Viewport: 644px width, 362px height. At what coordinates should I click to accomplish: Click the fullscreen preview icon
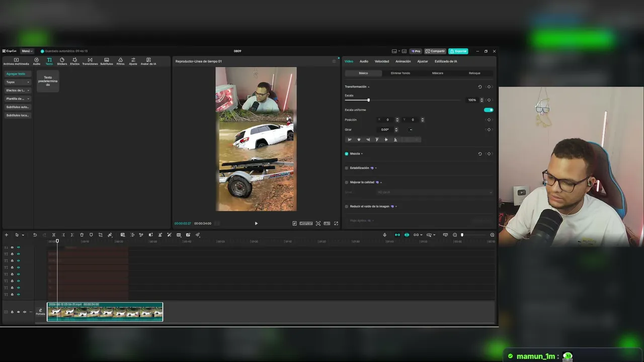tap(336, 223)
